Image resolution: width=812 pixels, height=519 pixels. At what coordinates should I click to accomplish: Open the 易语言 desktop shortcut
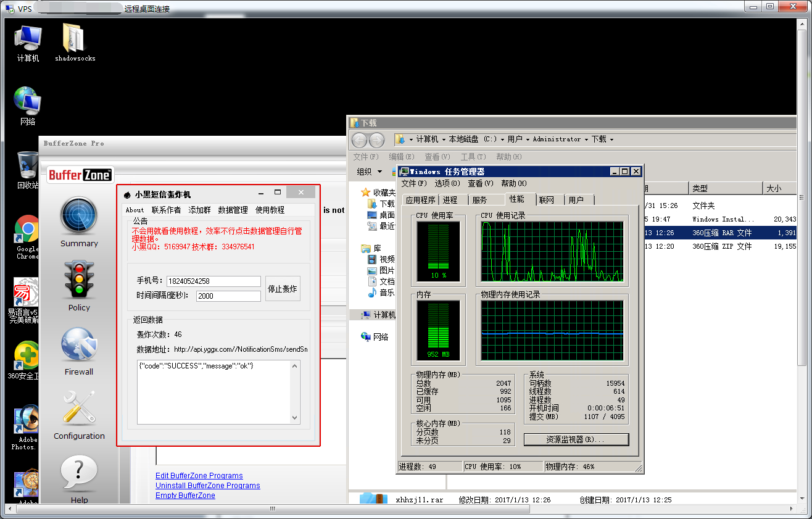[x=25, y=301]
